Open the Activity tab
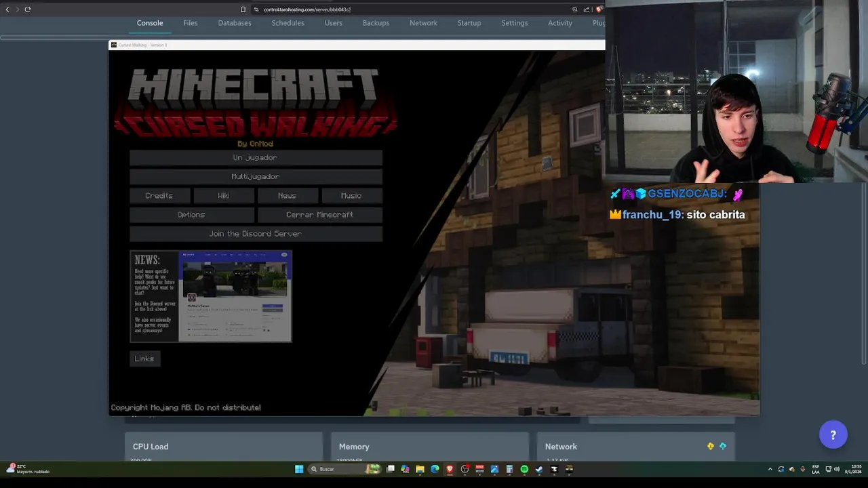Viewport: 868px width, 488px height. 560,23
